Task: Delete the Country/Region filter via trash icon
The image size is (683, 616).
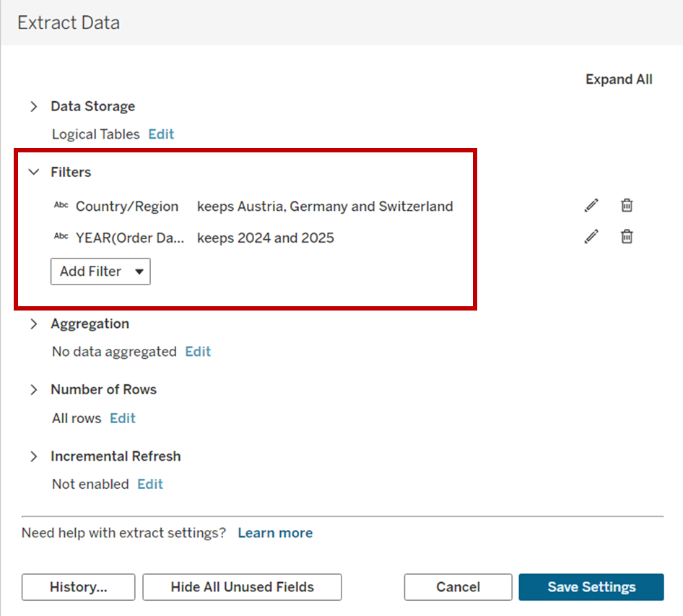Action: [627, 206]
